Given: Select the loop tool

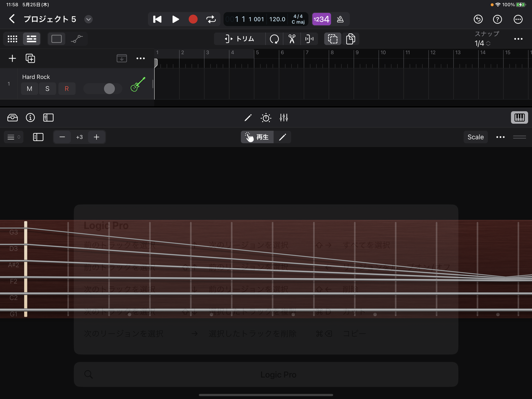Looking at the screenshot, I should pyautogui.click(x=274, y=39).
